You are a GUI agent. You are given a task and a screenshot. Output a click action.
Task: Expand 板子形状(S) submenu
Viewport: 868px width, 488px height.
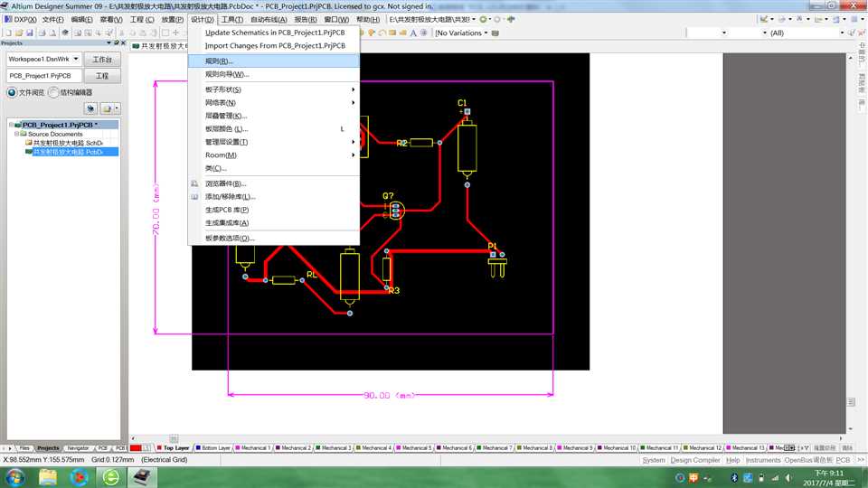tap(274, 89)
